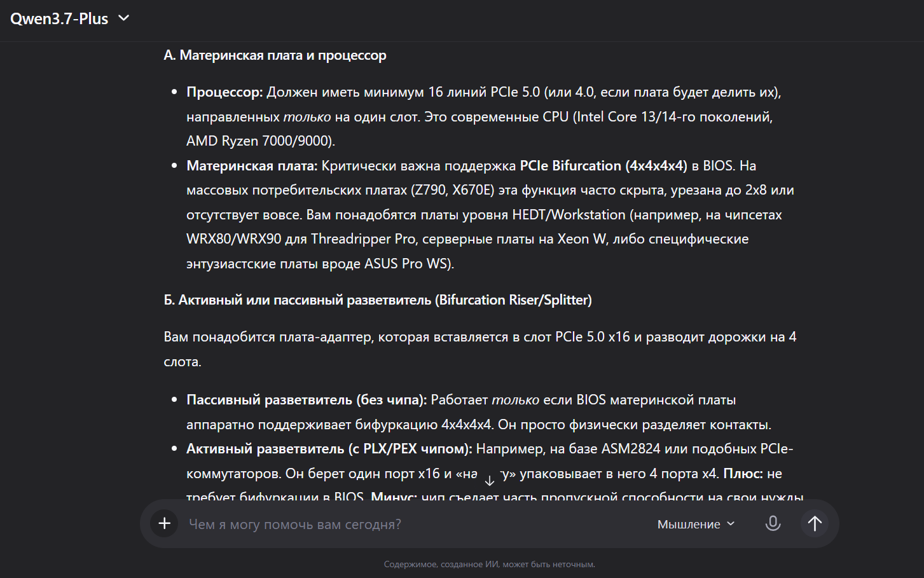This screenshot has height=578, width=924.
Task: Click 'Активный разветвитель (с PLX/PEX чипом):' label
Action: (x=329, y=449)
